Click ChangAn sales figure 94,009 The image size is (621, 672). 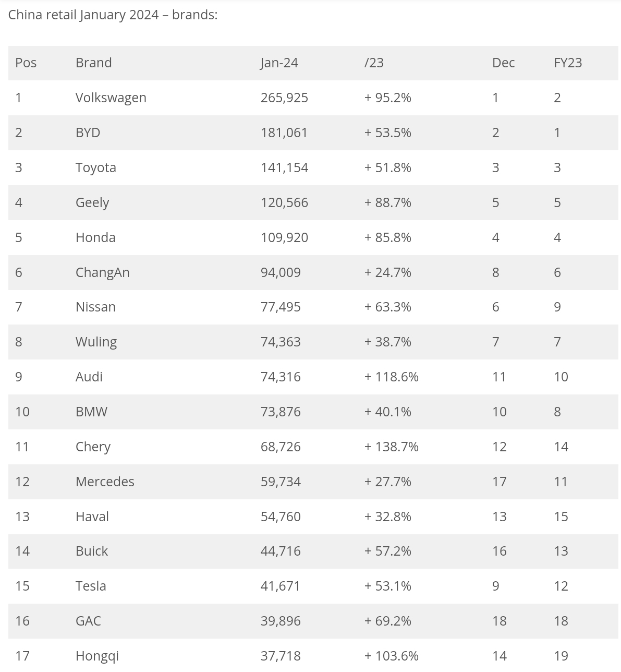281,272
